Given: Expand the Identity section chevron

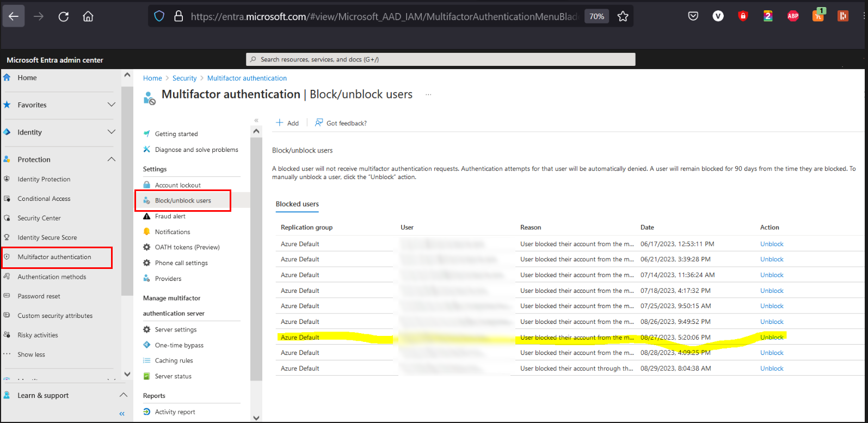Looking at the screenshot, I should pyautogui.click(x=111, y=132).
